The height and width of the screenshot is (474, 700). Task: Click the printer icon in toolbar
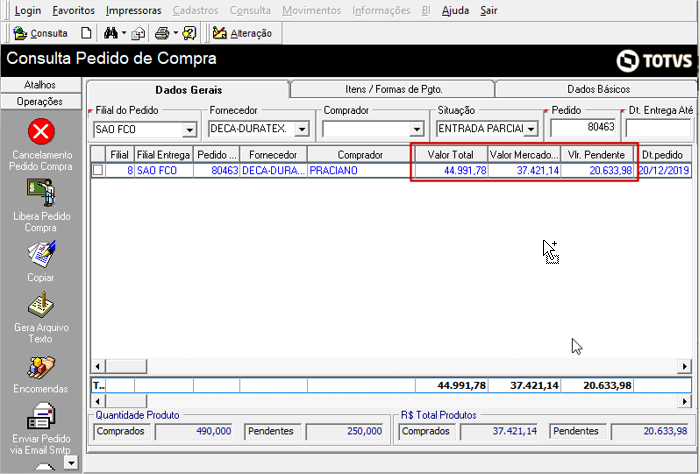click(162, 33)
